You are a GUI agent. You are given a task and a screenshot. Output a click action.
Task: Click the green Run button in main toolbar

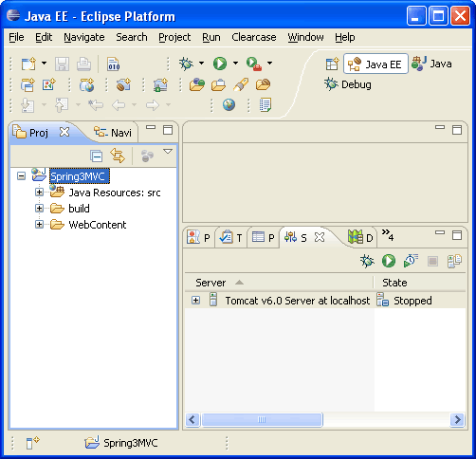[x=220, y=64]
